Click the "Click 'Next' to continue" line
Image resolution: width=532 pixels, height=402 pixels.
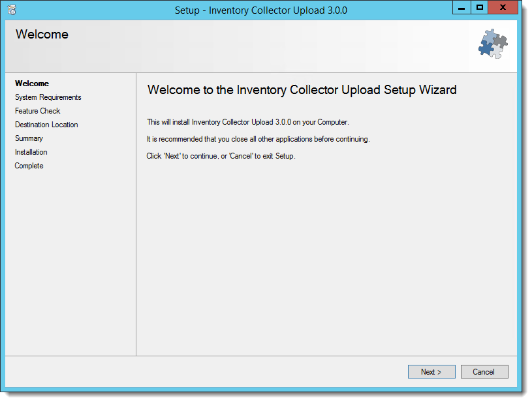pyautogui.click(x=221, y=156)
